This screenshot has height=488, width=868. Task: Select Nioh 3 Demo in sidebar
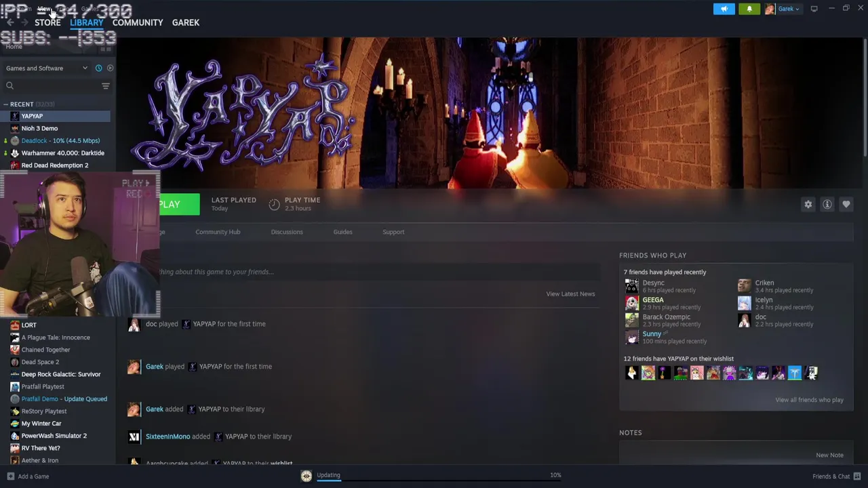[39, 128]
